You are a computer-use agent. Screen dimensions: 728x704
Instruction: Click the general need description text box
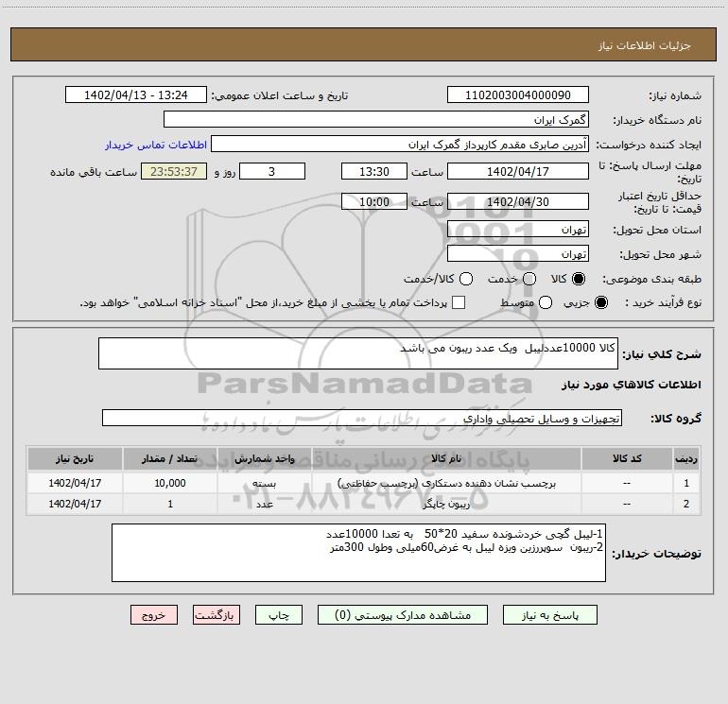coord(358,353)
